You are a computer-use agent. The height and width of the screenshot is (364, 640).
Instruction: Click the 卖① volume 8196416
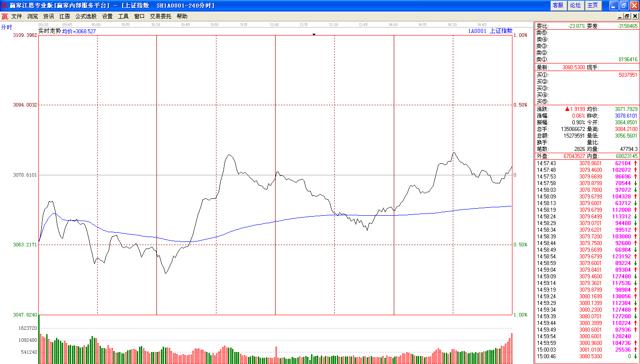627,59
